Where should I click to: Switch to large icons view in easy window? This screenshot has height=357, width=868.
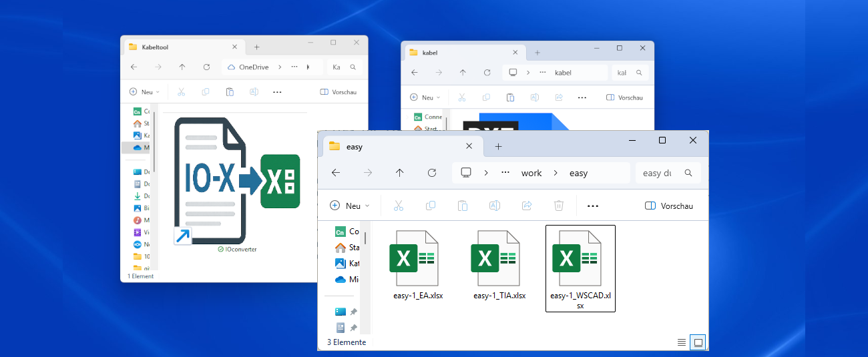coord(698,342)
